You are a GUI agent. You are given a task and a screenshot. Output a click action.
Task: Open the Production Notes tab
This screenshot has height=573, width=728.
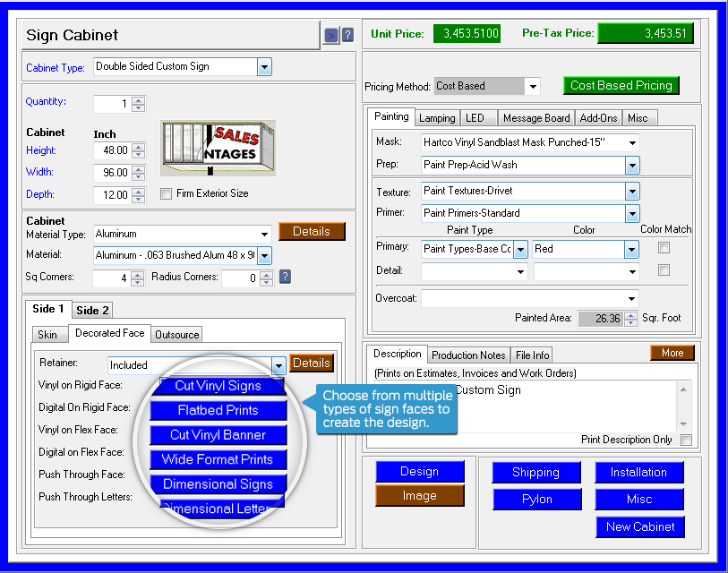pos(470,355)
